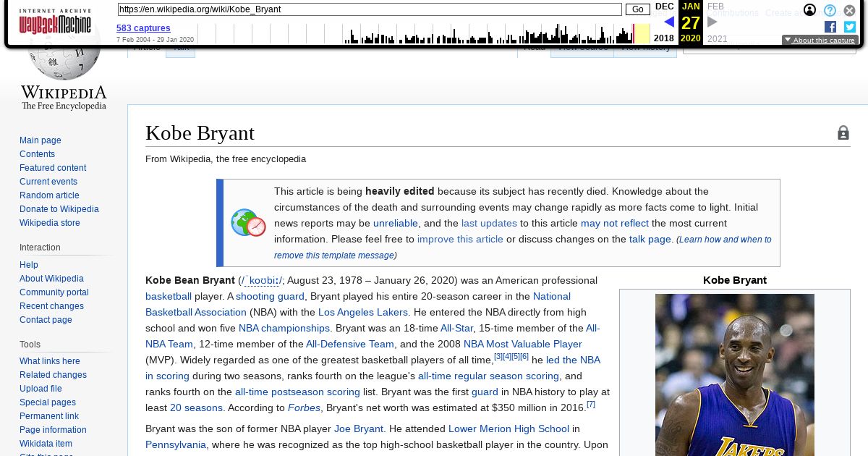
Task: Select DEC month in Wayback toolbar
Action: pos(664,7)
